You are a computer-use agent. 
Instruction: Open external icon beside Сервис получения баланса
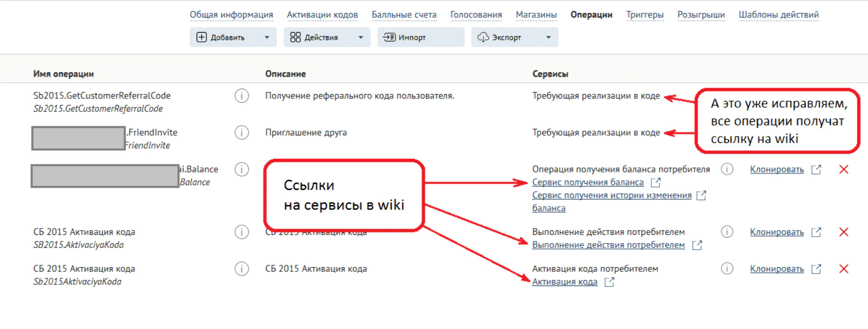(656, 182)
